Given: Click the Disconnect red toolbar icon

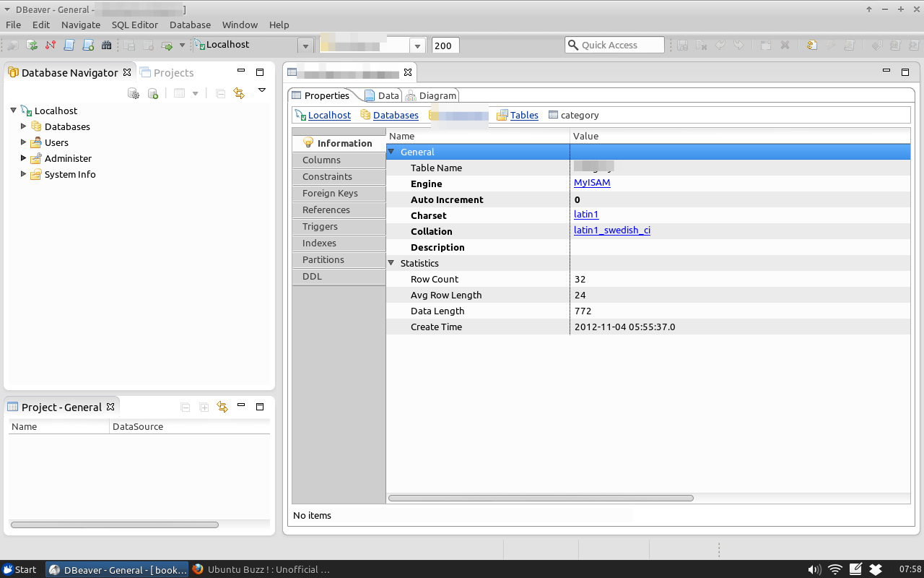Looking at the screenshot, I should tap(51, 45).
